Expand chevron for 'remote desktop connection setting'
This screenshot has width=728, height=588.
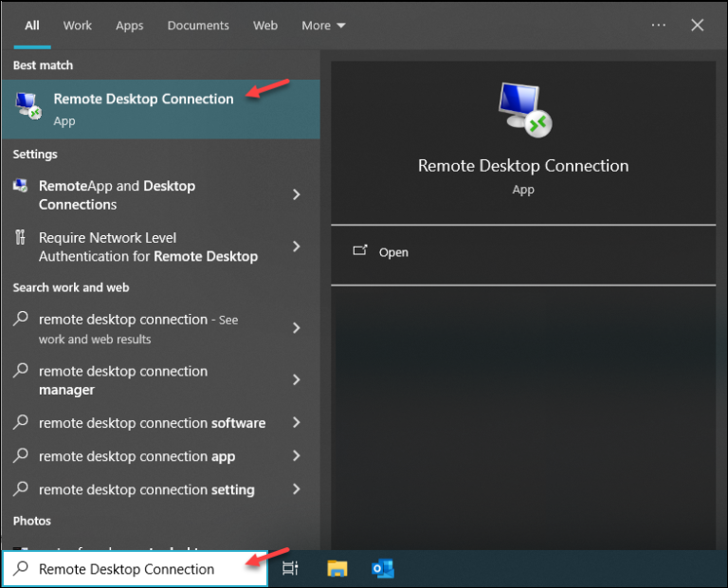296,489
